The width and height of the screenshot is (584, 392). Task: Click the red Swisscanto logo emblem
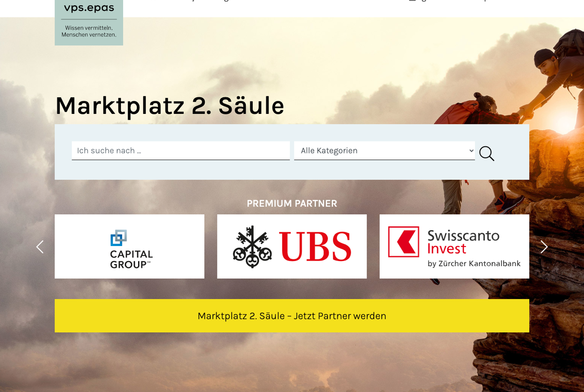coord(403,242)
